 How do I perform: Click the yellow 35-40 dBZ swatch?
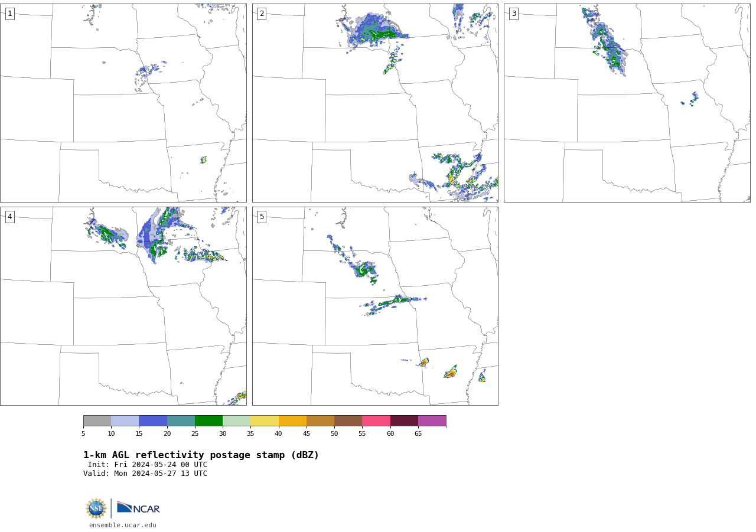click(x=265, y=420)
